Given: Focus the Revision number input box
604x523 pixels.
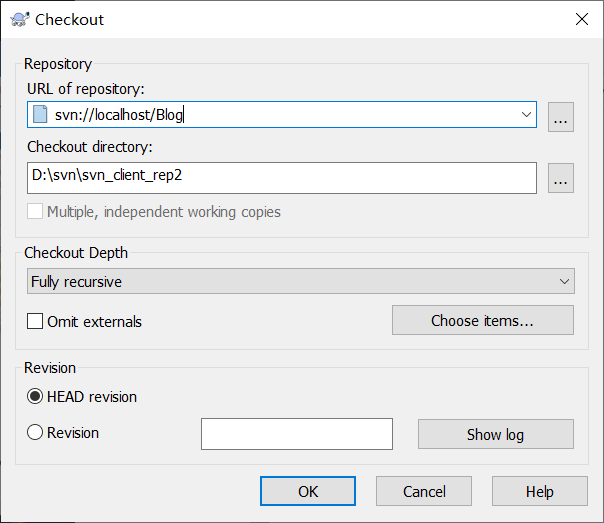Looking at the screenshot, I should click(x=297, y=434).
